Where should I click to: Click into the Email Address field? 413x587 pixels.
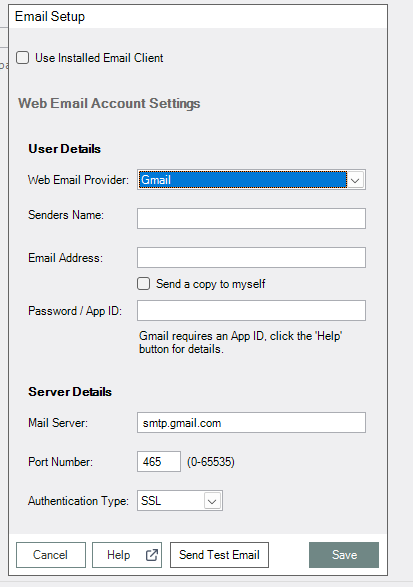click(x=251, y=258)
